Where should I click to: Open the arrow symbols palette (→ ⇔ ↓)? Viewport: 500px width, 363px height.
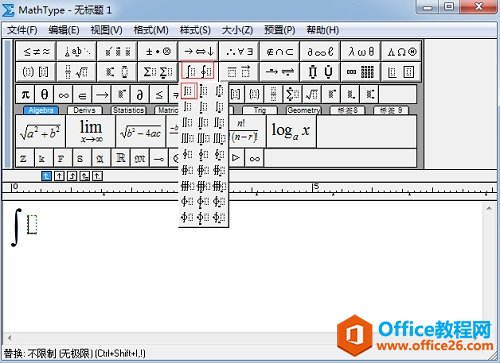coord(199,51)
